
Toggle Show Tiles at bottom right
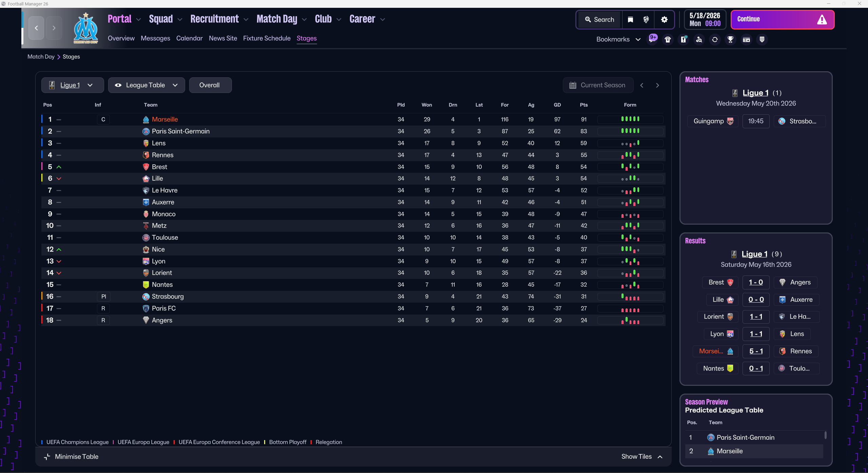click(x=642, y=457)
